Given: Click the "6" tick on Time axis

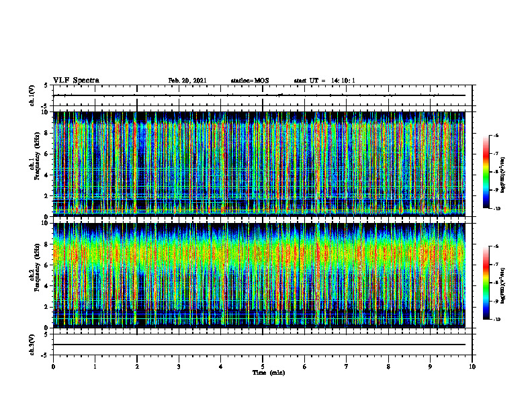Looking at the screenshot, I should pyautogui.click(x=305, y=367).
